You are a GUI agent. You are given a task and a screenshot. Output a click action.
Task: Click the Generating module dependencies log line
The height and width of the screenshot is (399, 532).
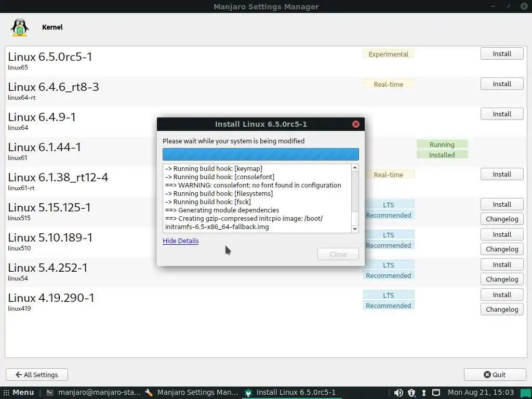(222, 210)
